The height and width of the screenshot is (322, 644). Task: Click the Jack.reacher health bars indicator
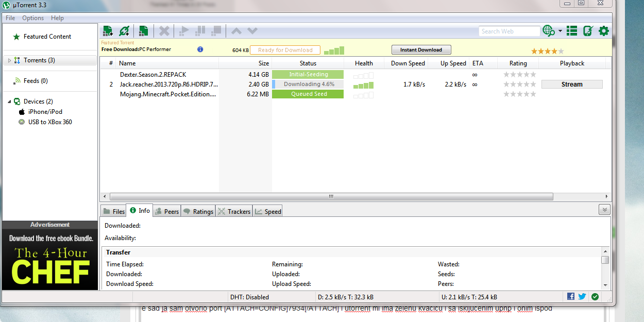pos(364,84)
